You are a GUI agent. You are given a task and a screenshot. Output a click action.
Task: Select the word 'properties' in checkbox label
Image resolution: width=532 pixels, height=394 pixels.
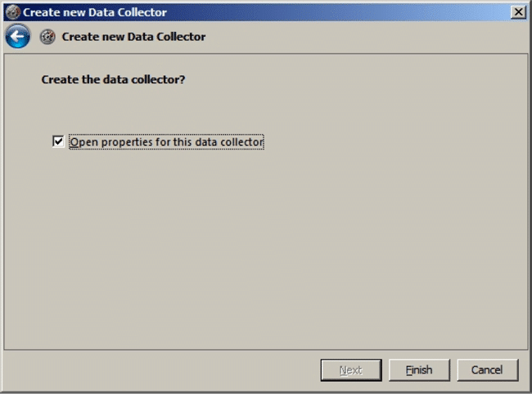click(x=127, y=142)
